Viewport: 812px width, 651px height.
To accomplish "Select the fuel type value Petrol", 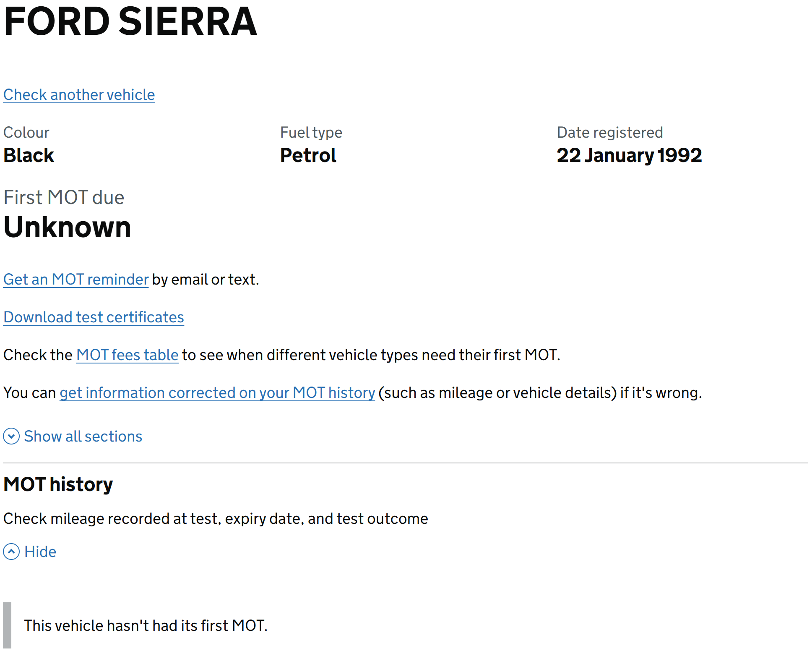I will (308, 156).
